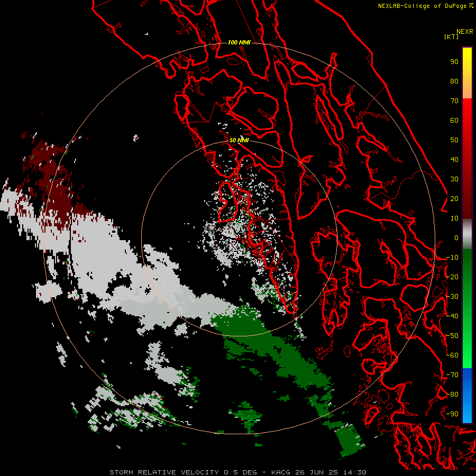
Task: Click the 90 value on the velocity scale
Action: pyautogui.click(x=454, y=62)
